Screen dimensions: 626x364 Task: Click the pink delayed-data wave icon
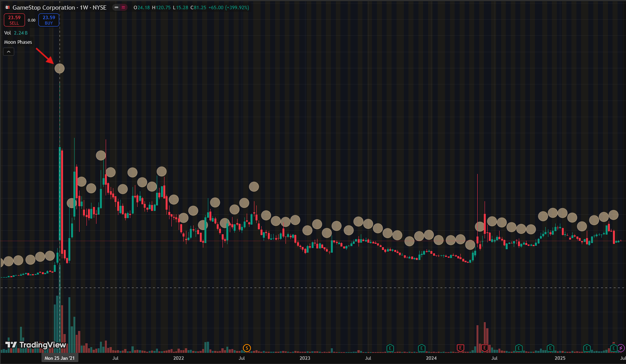coord(123,7)
